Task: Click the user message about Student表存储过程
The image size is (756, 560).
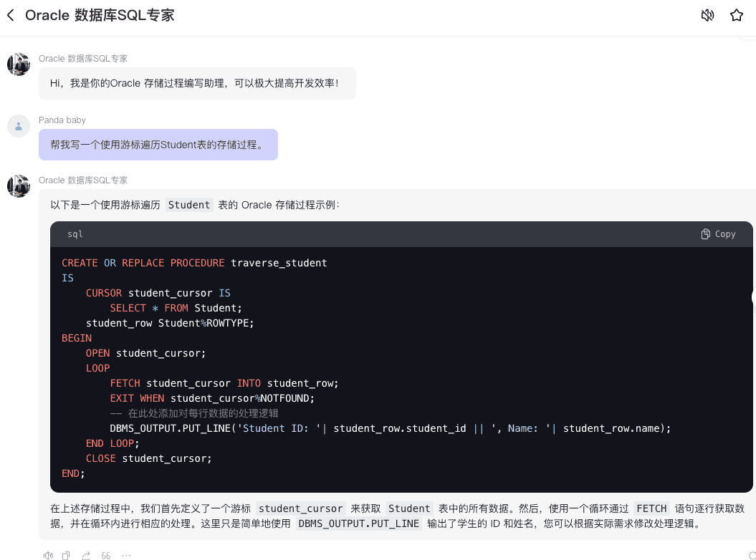Action: point(158,145)
